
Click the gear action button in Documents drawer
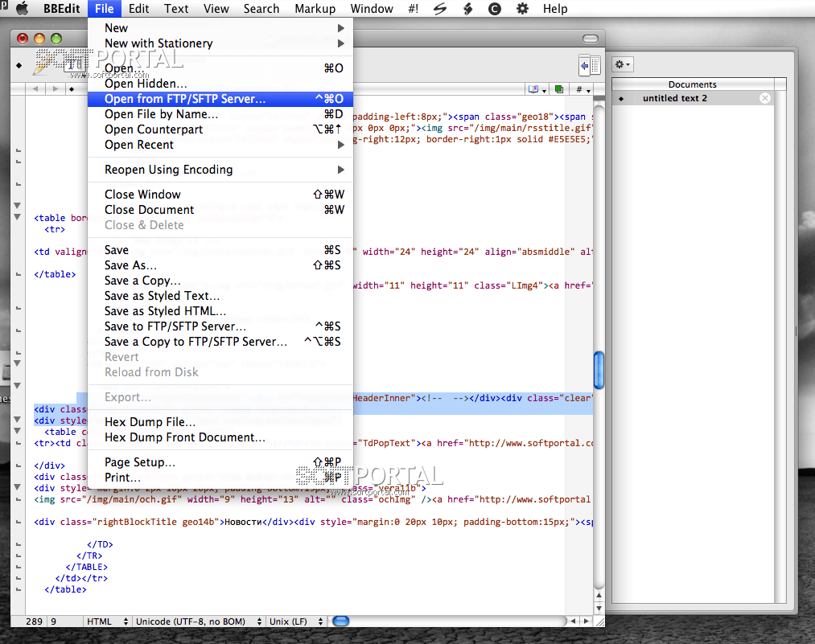coord(623,64)
